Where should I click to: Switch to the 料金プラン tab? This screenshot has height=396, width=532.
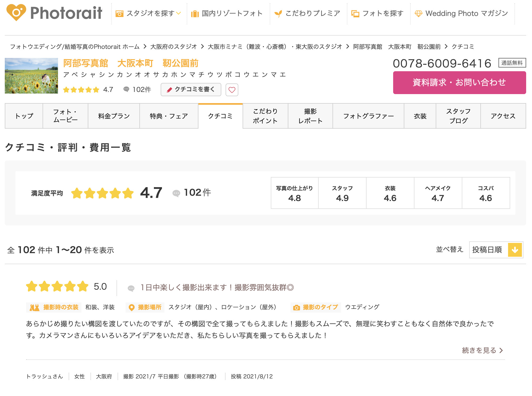coord(114,116)
